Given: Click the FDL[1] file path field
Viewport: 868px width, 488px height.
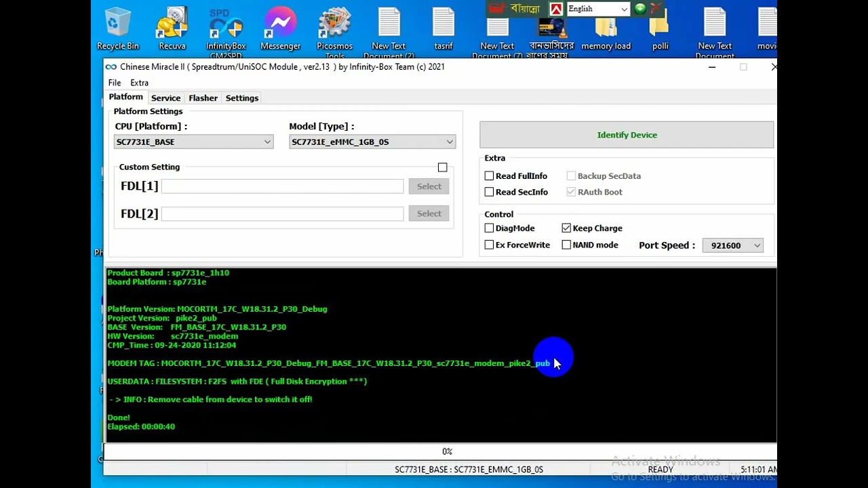Looking at the screenshot, I should point(282,186).
